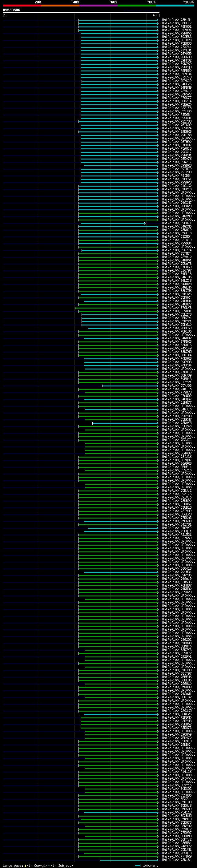Click the cyan ~100% identity legend segment
This screenshot has width=197, height=868.
click(x=175, y=6)
